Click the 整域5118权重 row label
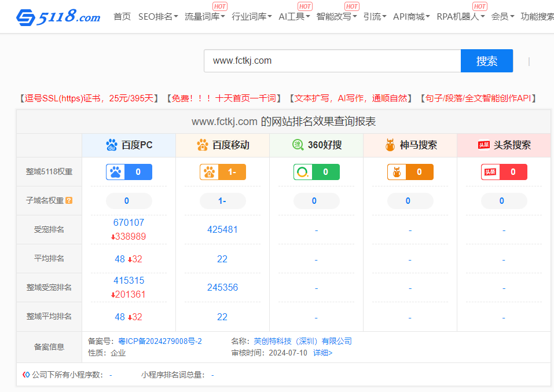Screen dimensions: 554x392 tap(49, 172)
